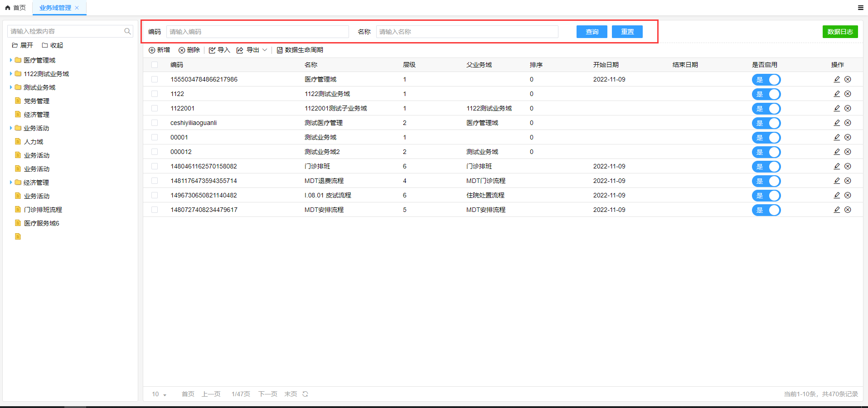
Task: Click 收起 collapse-all in tree panel
Action: click(x=53, y=45)
